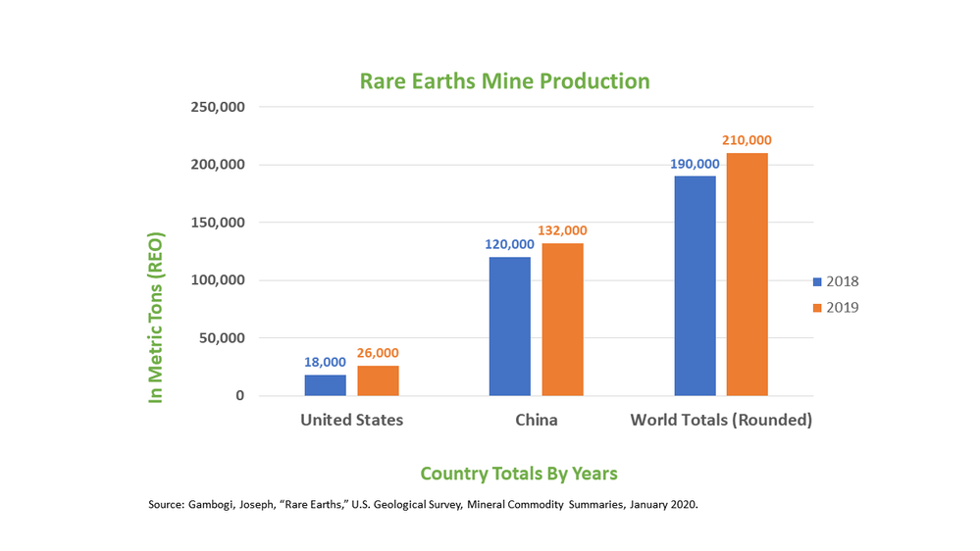Click the 'Country Totals By Years' axis title

click(518, 474)
